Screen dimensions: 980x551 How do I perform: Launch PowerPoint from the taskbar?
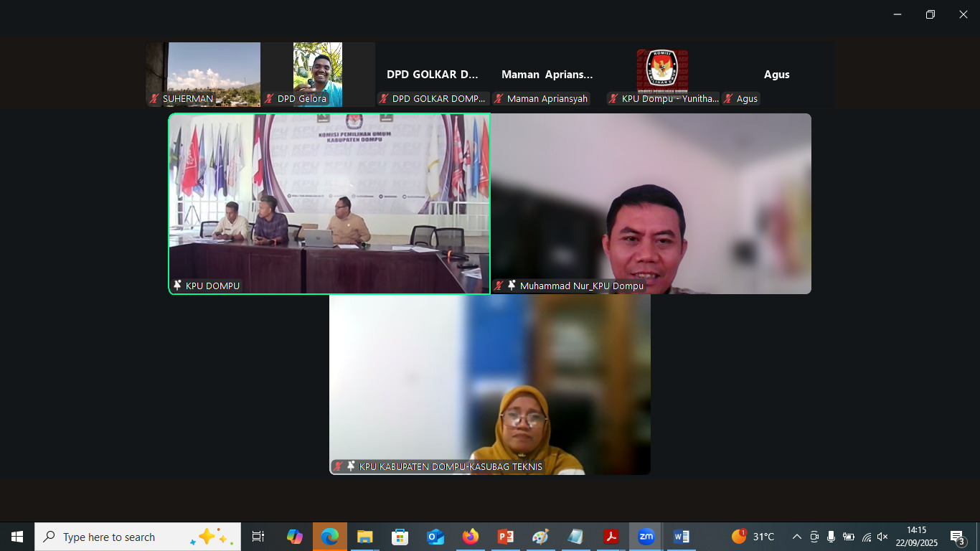coord(506,537)
